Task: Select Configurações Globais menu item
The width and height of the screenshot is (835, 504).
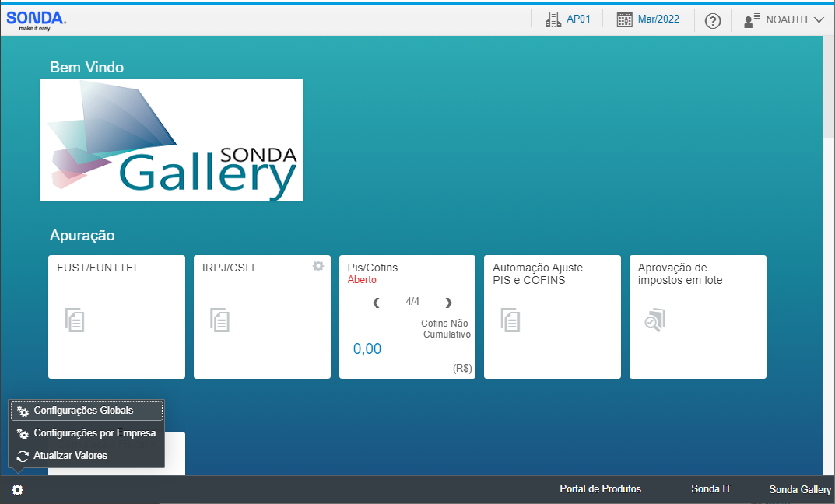Action: point(87,411)
